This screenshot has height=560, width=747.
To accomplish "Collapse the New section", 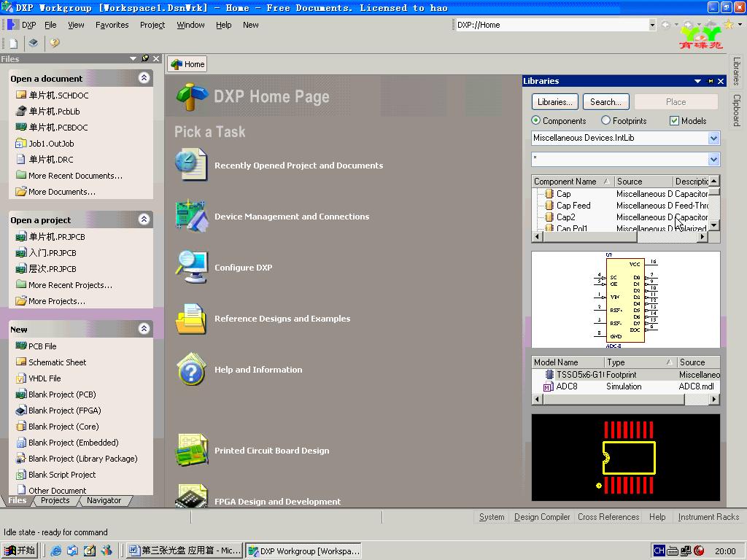I will (144, 329).
